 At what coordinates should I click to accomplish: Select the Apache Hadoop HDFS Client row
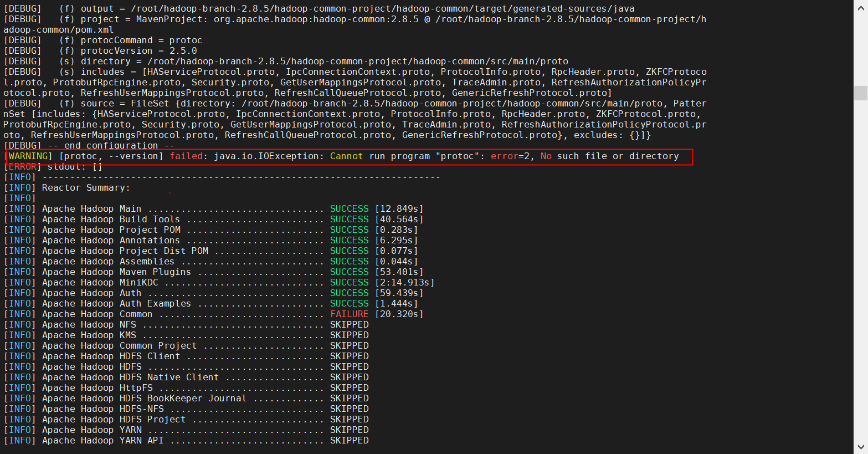pyautogui.click(x=186, y=356)
